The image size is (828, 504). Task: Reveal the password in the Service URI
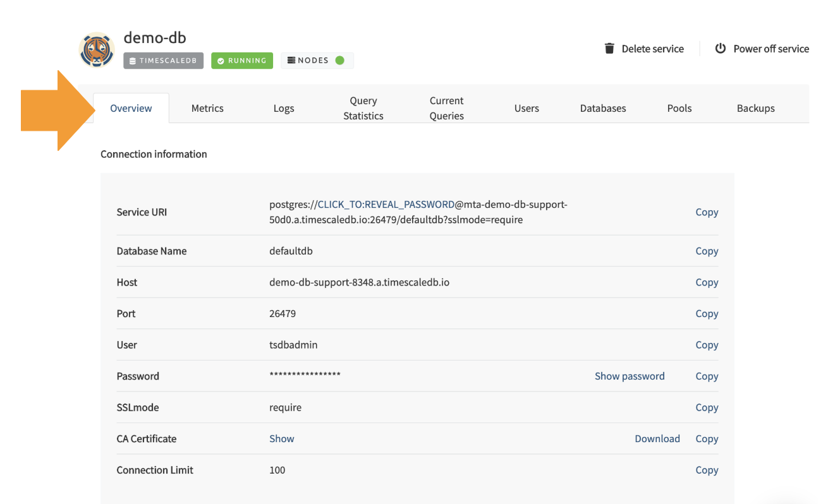tap(386, 205)
